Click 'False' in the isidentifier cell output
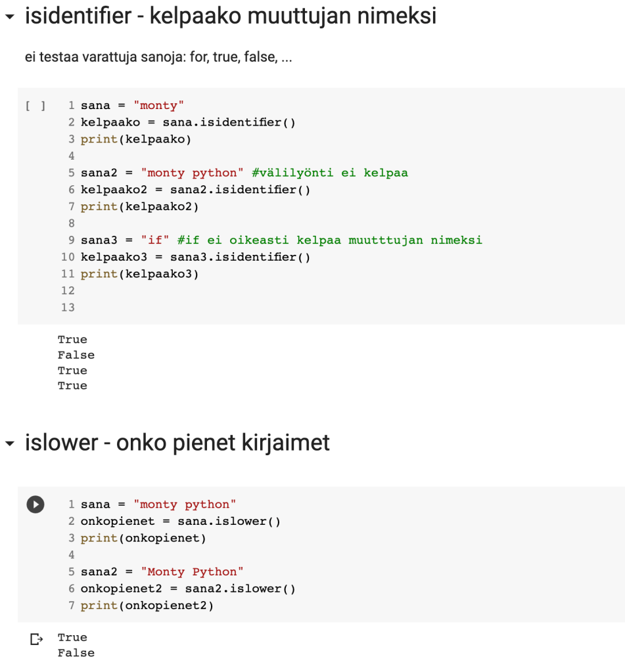Image resolution: width=625 pixels, height=672 pixels. 76,355
